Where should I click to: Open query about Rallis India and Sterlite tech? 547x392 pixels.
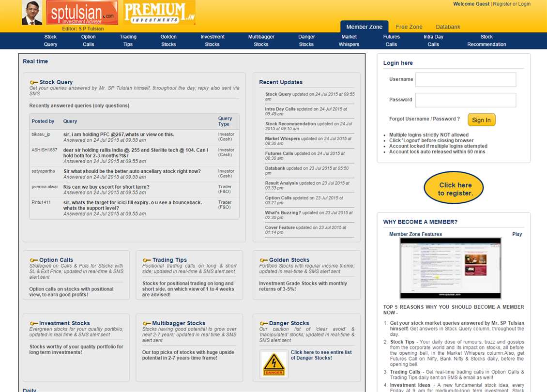click(136, 153)
